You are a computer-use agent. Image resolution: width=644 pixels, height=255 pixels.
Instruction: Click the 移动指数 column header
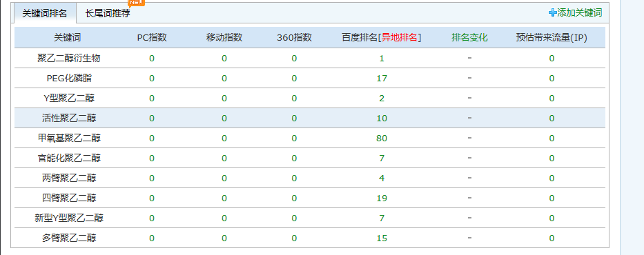[x=224, y=38]
